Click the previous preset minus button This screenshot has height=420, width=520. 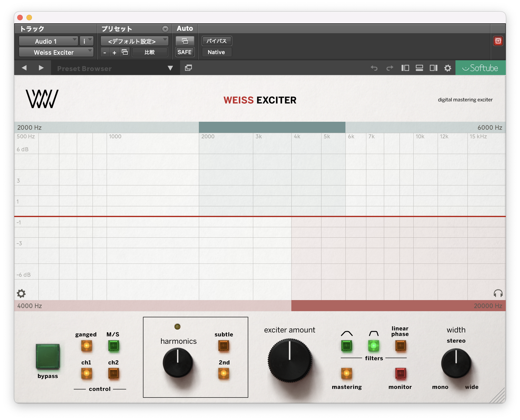click(105, 53)
